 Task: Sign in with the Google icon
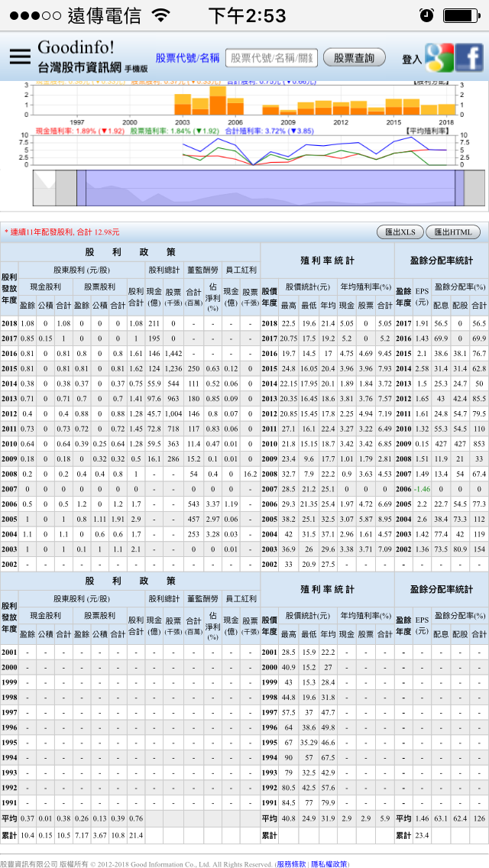pyautogui.click(x=439, y=57)
